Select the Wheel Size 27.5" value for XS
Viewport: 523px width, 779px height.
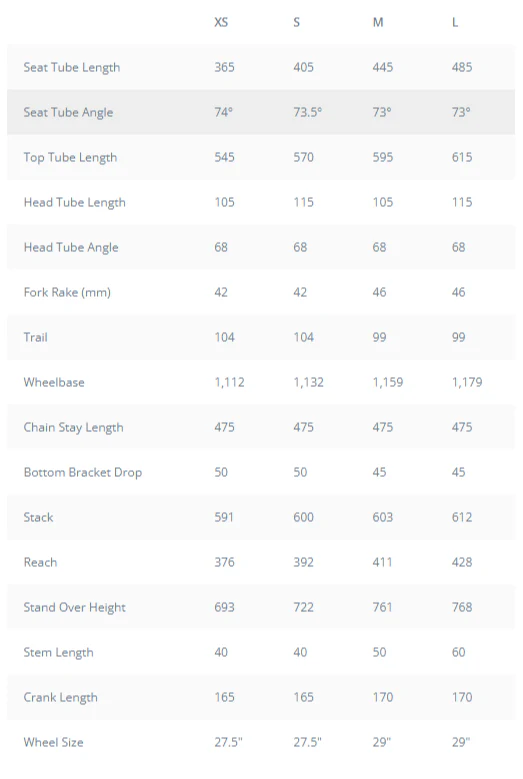coord(228,742)
